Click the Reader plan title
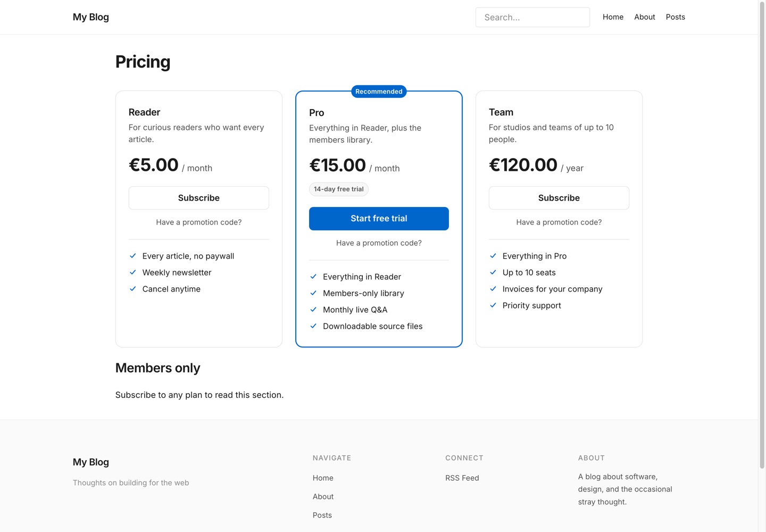The width and height of the screenshot is (766, 532). point(144,112)
